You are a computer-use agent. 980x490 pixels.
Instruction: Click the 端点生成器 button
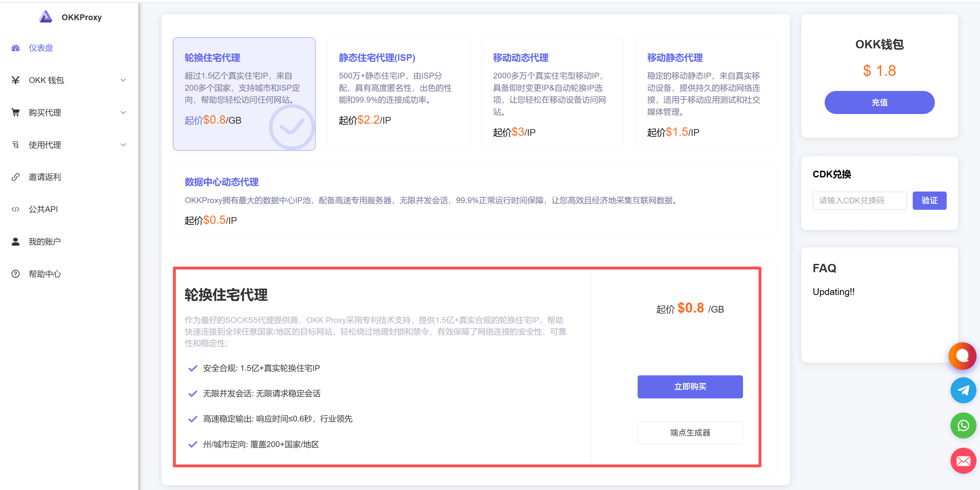(690, 433)
